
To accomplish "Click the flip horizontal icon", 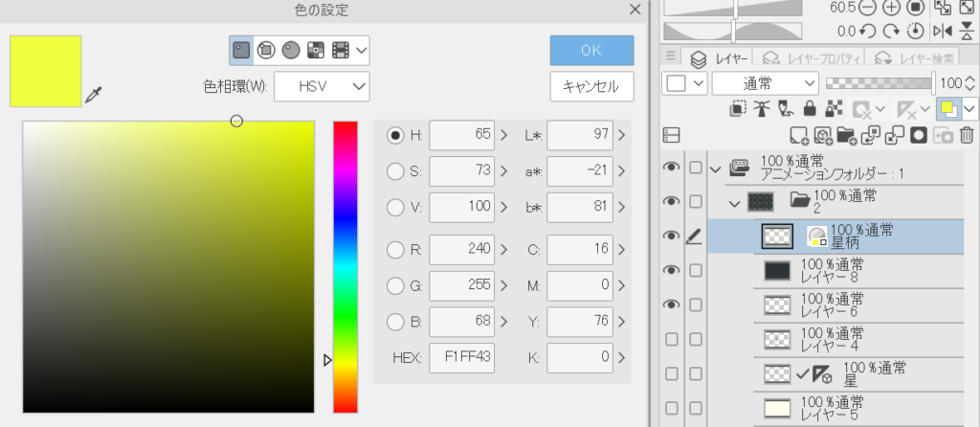I will click(x=942, y=30).
